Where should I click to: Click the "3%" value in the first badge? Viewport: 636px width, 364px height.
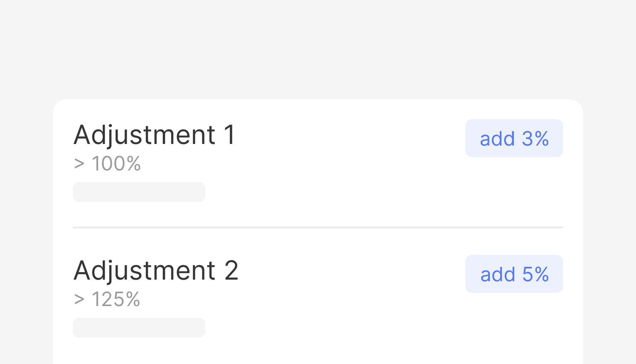535,139
